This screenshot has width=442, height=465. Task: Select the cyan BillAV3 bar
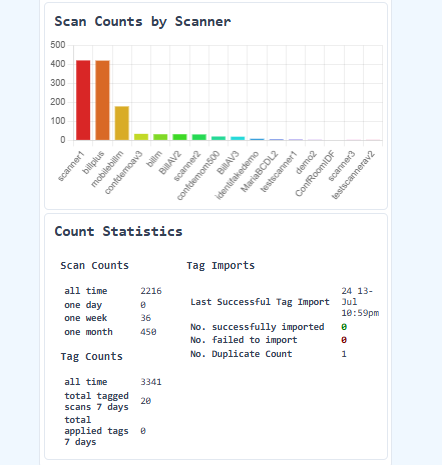click(x=238, y=138)
